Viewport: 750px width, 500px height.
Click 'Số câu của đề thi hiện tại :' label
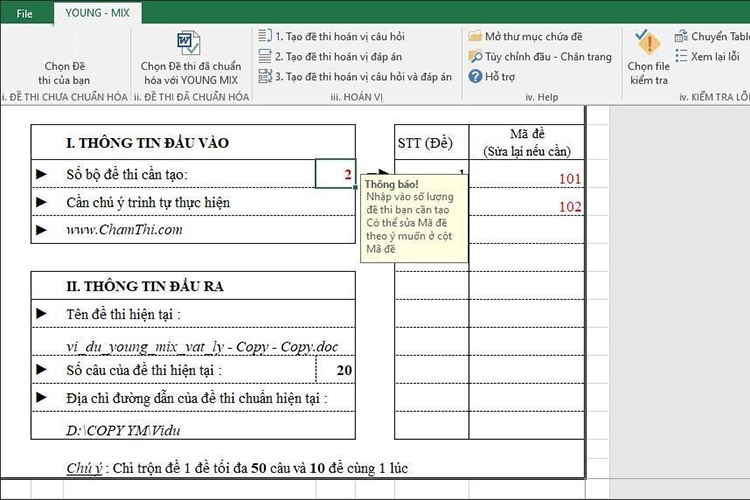coord(144,370)
